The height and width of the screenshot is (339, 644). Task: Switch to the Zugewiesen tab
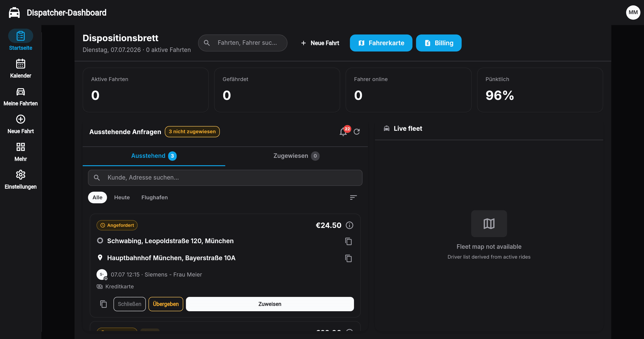coord(296,156)
